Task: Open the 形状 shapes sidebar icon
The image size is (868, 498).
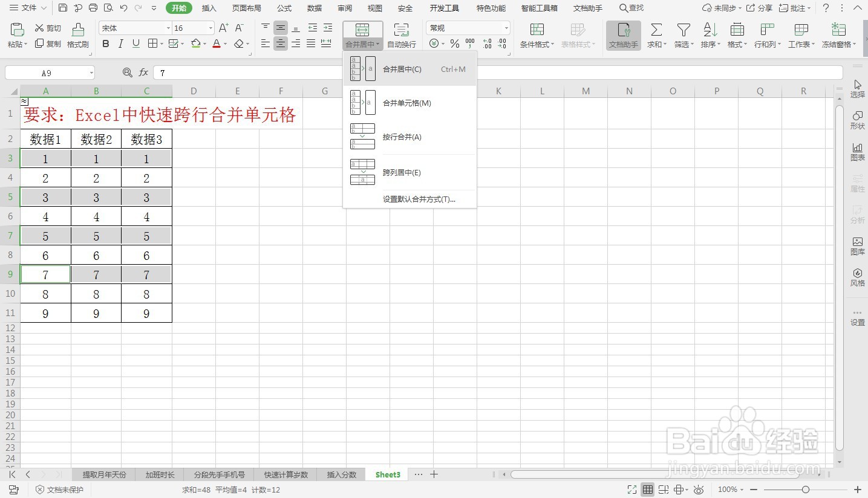Action: pos(858,120)
